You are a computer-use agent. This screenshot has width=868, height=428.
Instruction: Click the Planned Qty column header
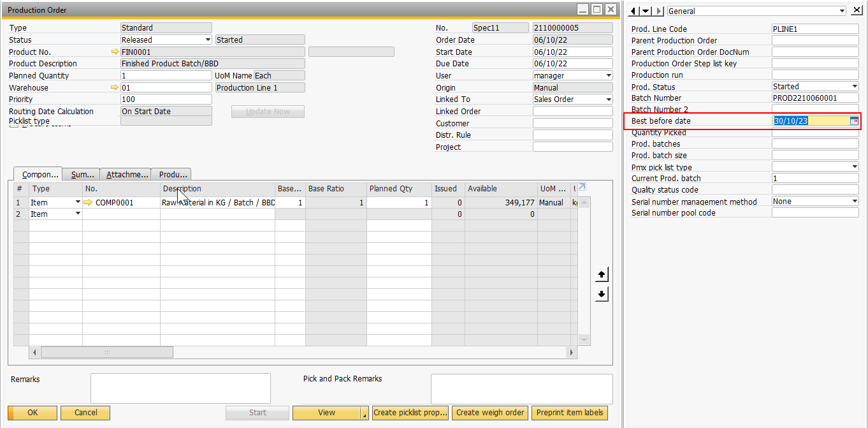click(399, 189)
